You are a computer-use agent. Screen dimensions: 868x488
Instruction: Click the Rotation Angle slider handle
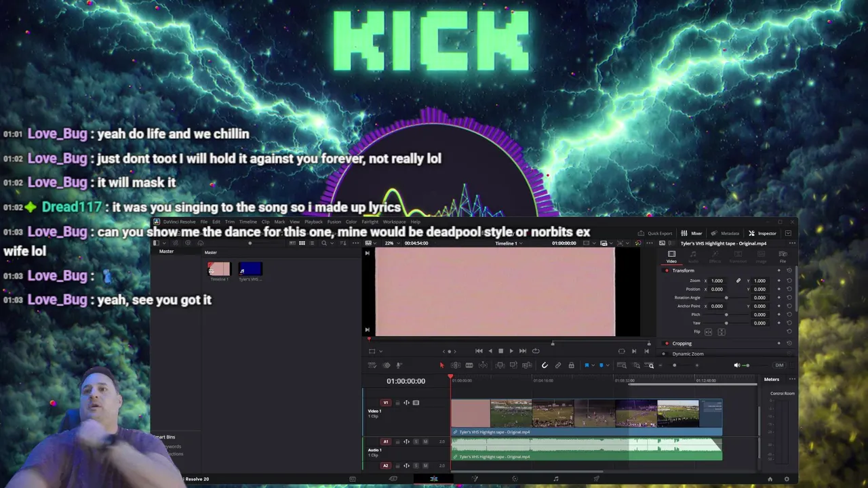tap(726, 298)
